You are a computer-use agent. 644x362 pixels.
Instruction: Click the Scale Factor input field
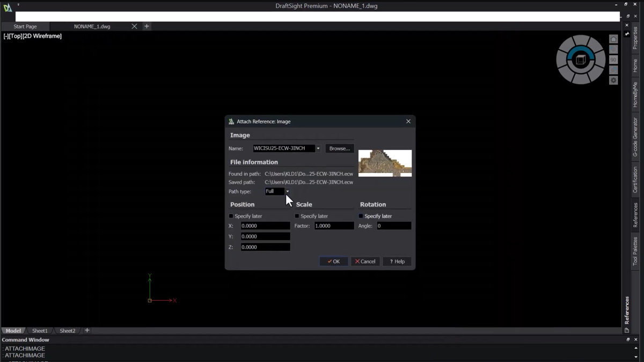(x=334, y=226)
